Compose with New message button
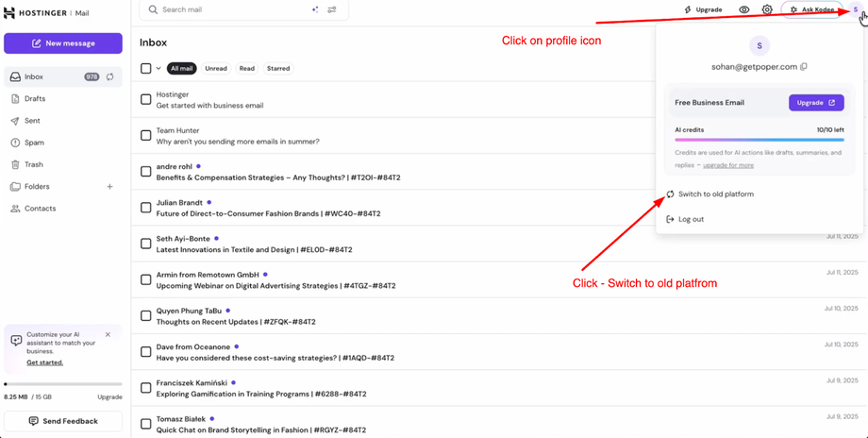 [63, 43]
